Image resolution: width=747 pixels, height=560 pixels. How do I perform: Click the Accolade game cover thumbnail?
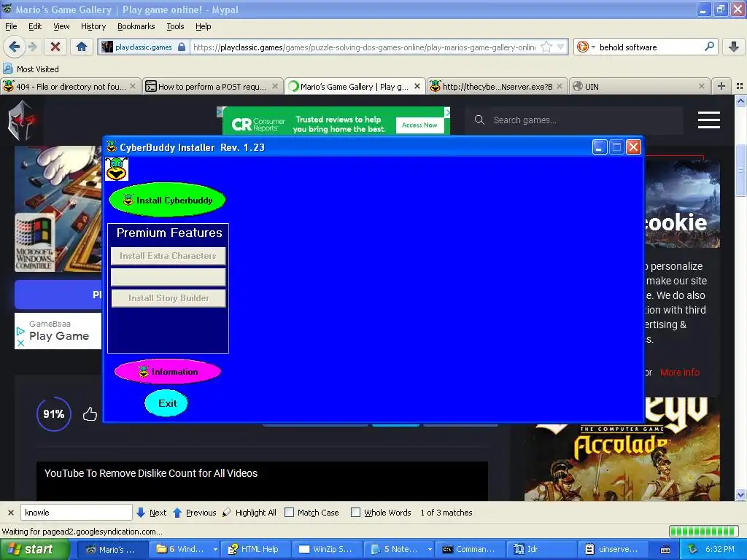point(622,448)
